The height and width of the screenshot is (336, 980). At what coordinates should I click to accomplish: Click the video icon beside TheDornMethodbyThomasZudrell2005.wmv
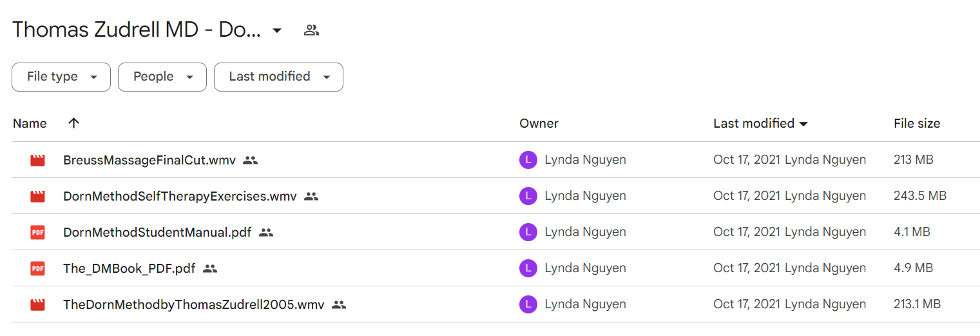(x=38, y=304)
